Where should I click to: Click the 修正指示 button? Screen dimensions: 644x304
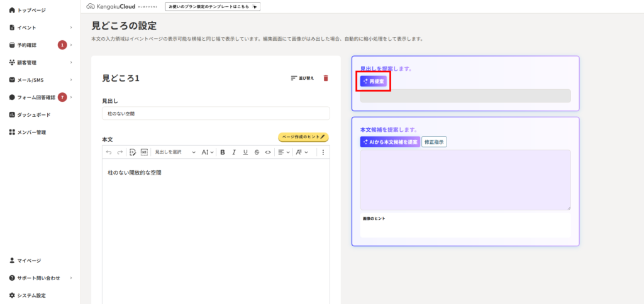pyautogui.click(x=434, y=142)
